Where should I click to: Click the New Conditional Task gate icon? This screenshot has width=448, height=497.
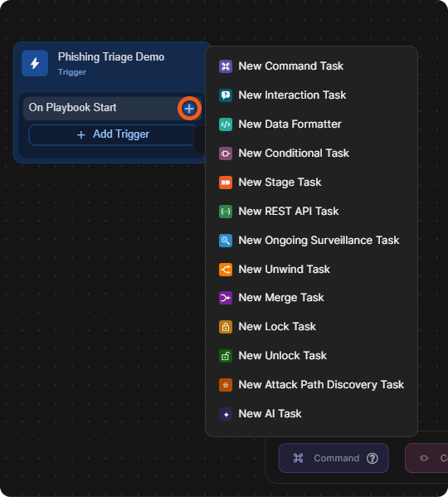coord(226,153)
